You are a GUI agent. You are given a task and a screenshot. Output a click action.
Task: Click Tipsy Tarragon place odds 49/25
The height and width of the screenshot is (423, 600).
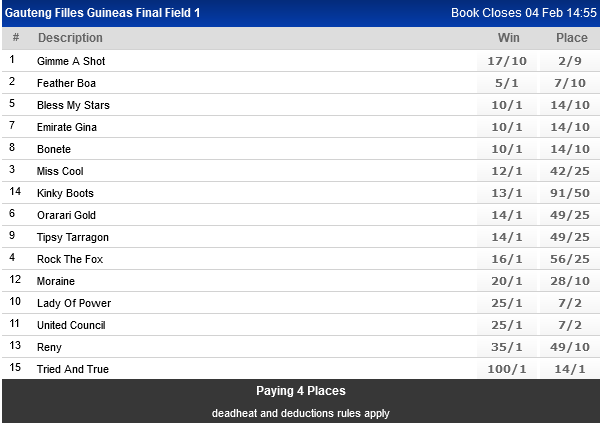pyautogui.click(x=572, y=237)
